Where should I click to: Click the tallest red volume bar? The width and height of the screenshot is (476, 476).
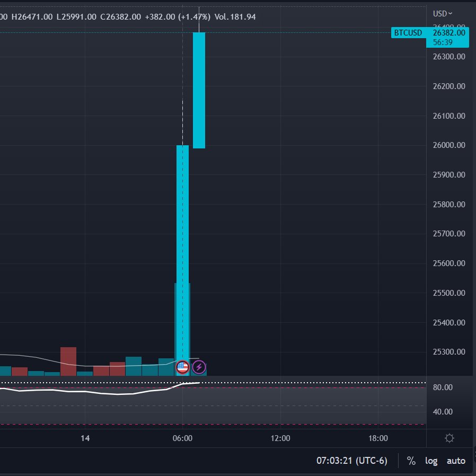[68, 362]
